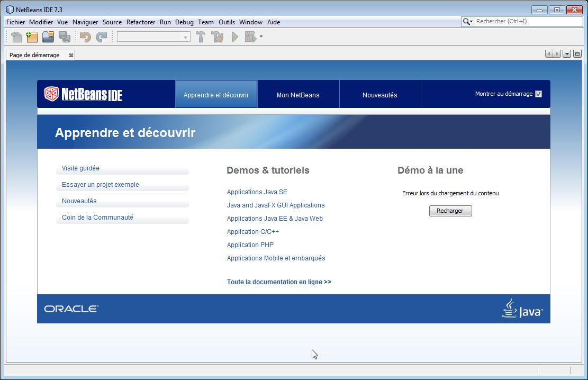Uncheck Montrer au démarrage checkbox
The height and width of the screenshot is (380, 588).
point(538,94)
